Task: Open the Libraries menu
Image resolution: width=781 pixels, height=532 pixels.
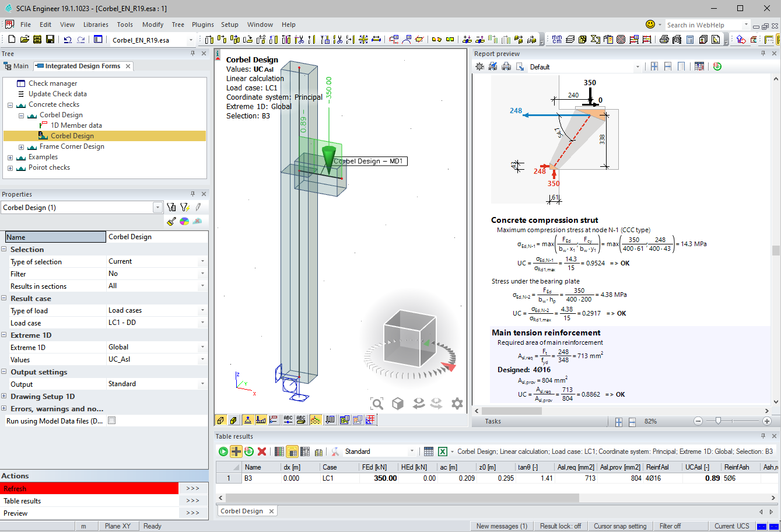Action: pos(96,24)
